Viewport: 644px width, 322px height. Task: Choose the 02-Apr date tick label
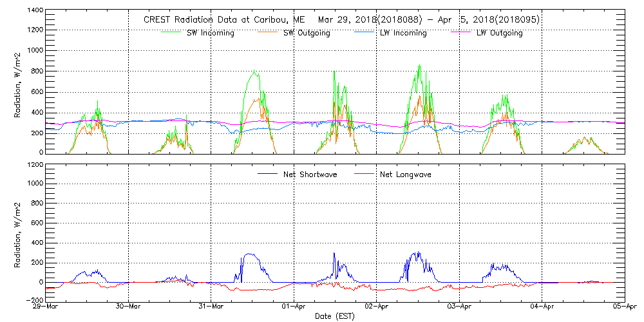(376, 307)
